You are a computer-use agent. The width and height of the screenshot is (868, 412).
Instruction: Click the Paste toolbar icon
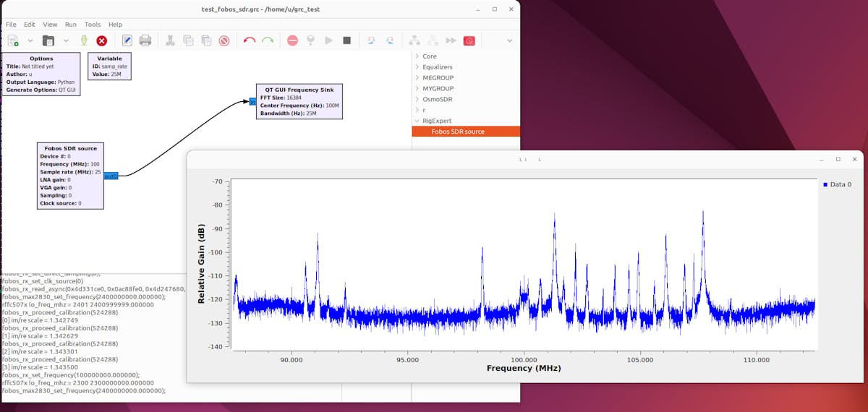(206, 40)
